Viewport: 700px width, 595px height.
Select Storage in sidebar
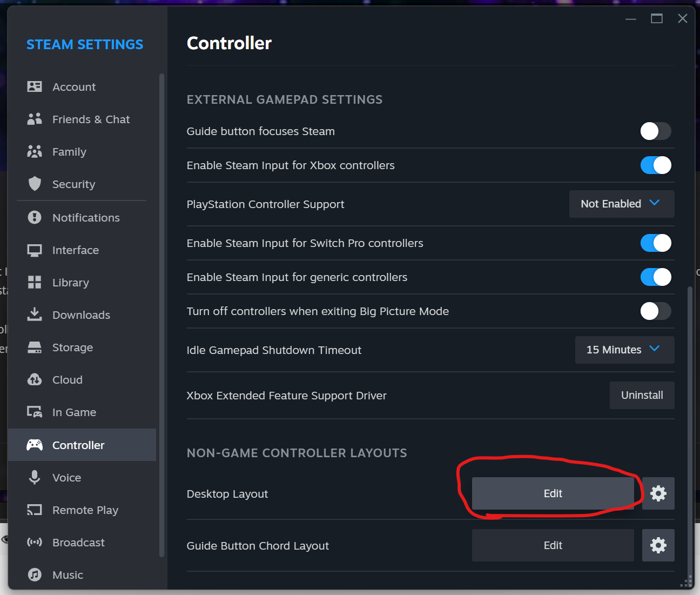[x=82, y=347]
